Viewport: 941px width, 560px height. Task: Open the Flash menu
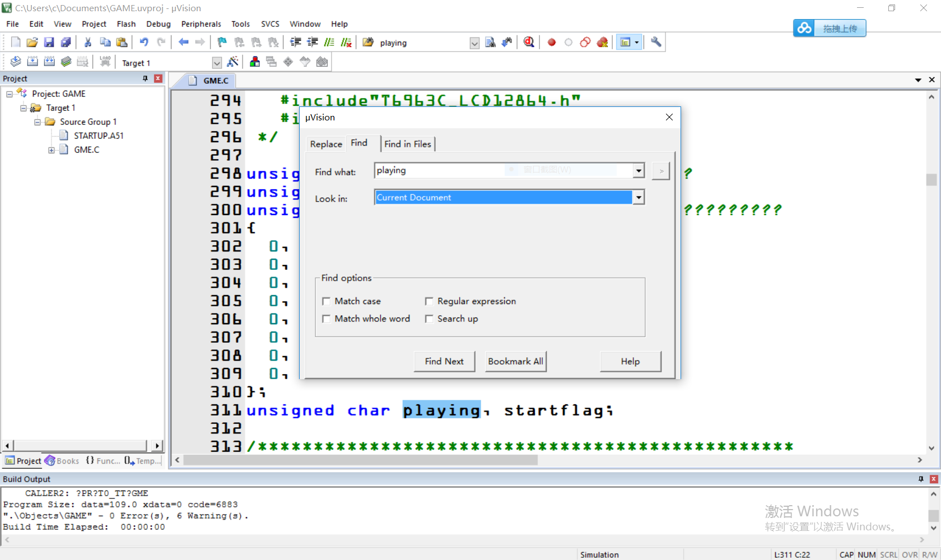pos(126,24)
